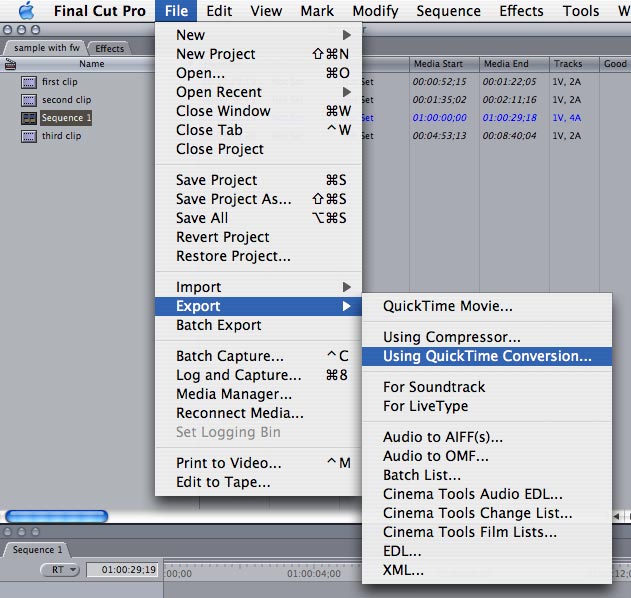
Task: Open the Effects menu in menu bar
Action: tap(521, 11)
